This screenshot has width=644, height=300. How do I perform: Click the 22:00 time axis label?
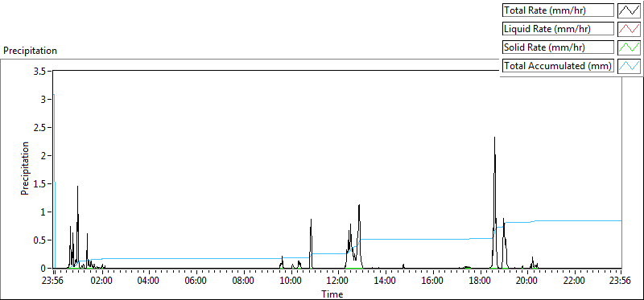tap(574, 282)
